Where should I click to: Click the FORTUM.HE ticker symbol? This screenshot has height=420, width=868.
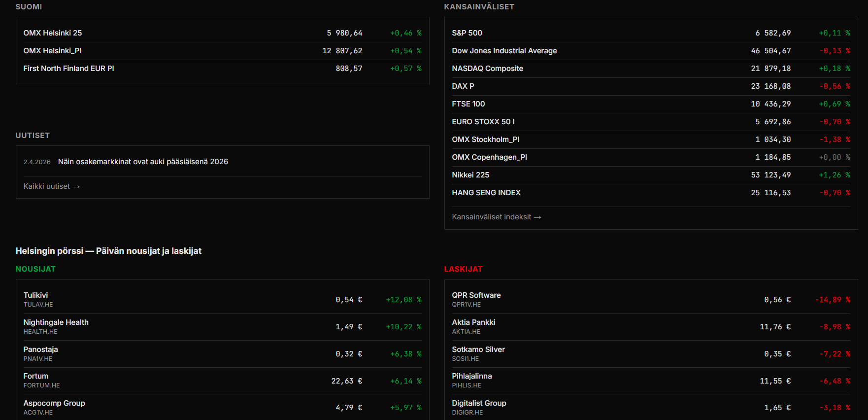[x=42, y=385]
